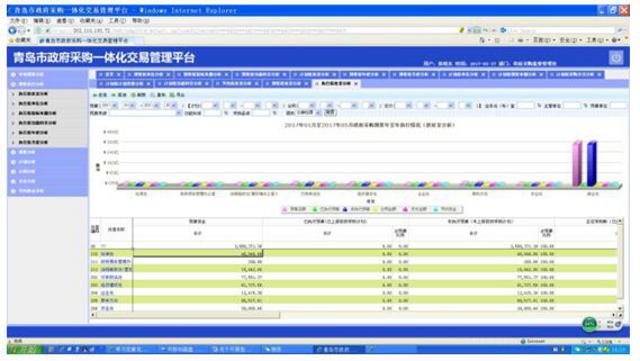Click the Internet Explorer back arrow button
640x361 pixels.
(x=12, y=30)
